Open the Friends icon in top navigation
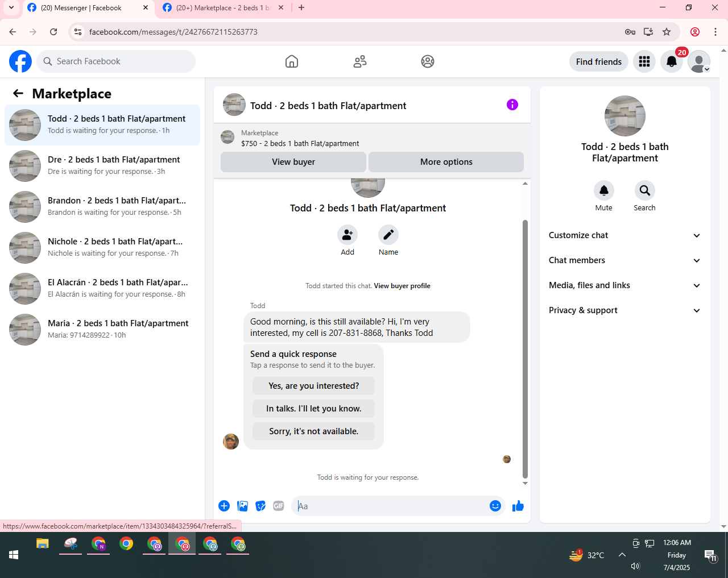The width and height of the screenshot is (728, 578). [x=360, y=61]
